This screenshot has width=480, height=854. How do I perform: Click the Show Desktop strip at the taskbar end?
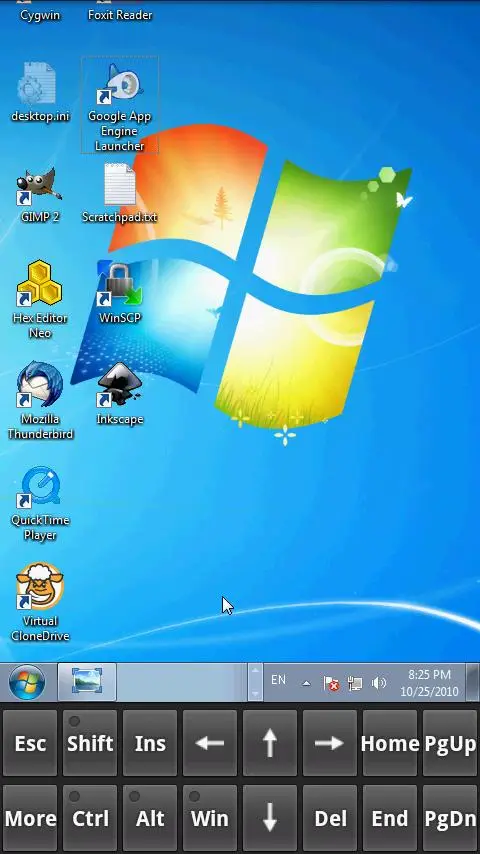click(473, 682)
